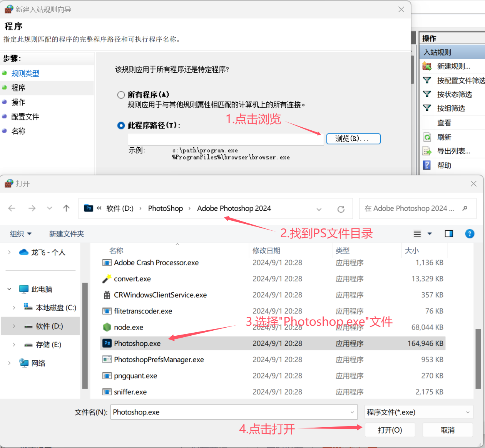The image size is (485, 448).
Task: Open the view options dropdown arrow
Action: coord(430,233)
